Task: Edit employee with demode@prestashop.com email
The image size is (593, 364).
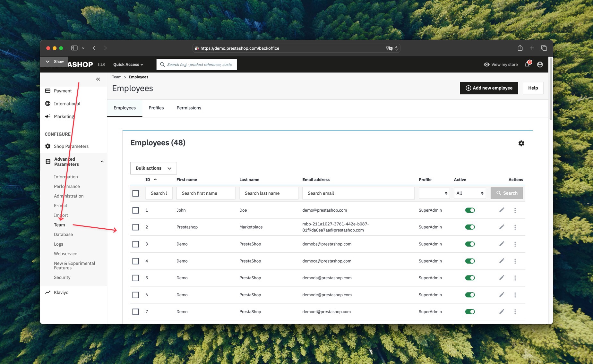Action: tap(502, 295)
